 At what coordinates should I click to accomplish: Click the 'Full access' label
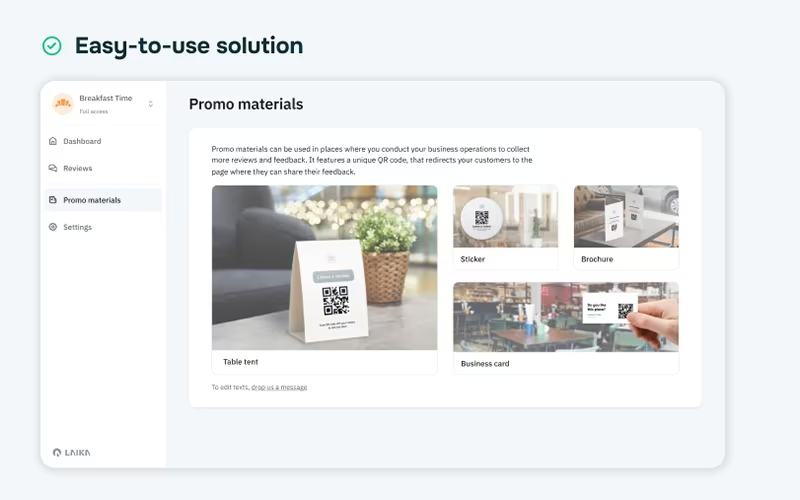pos(93,111)
